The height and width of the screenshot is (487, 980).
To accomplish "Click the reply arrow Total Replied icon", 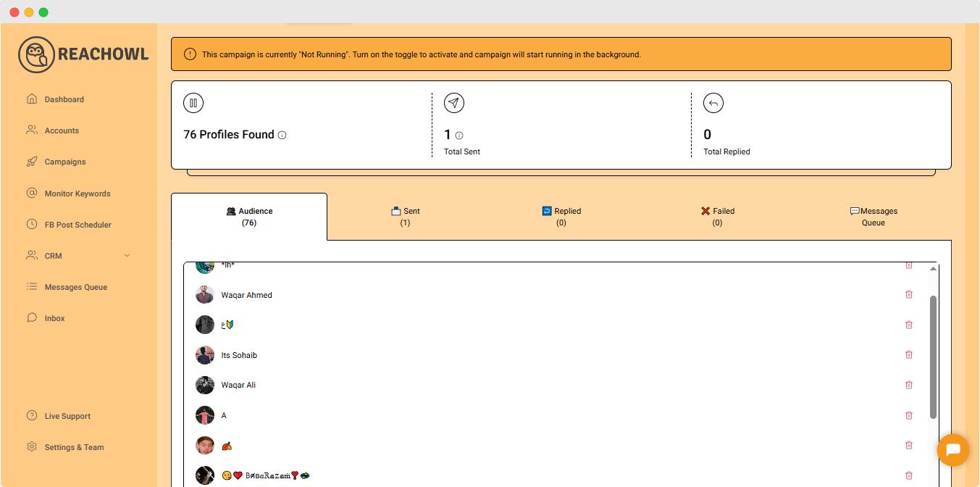I will [713, 103].
